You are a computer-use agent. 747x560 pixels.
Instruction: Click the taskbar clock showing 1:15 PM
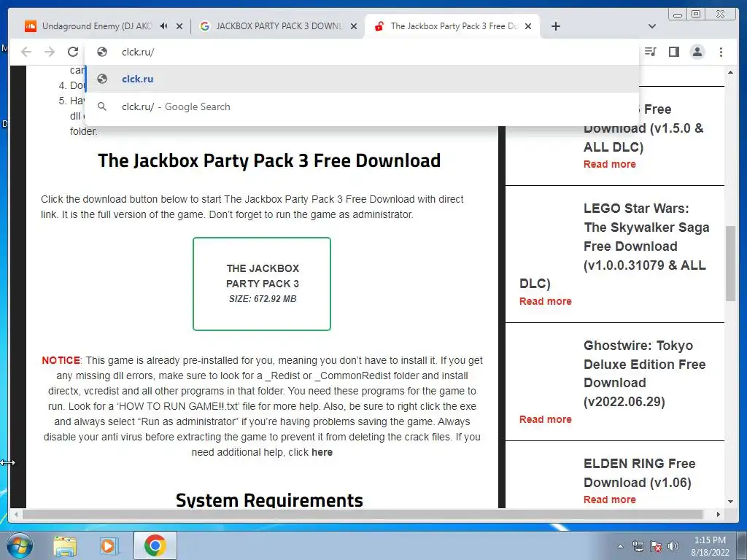pos(710,546)
